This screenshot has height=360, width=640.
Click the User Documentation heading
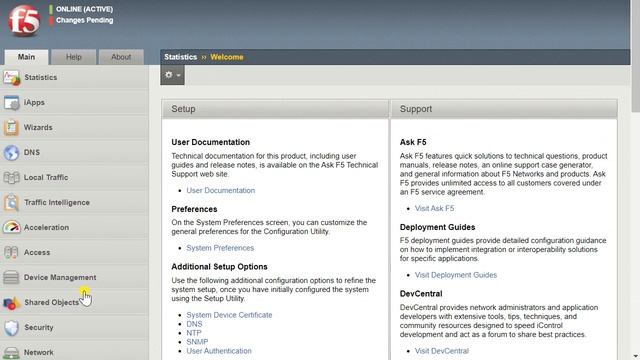[210, 142]
